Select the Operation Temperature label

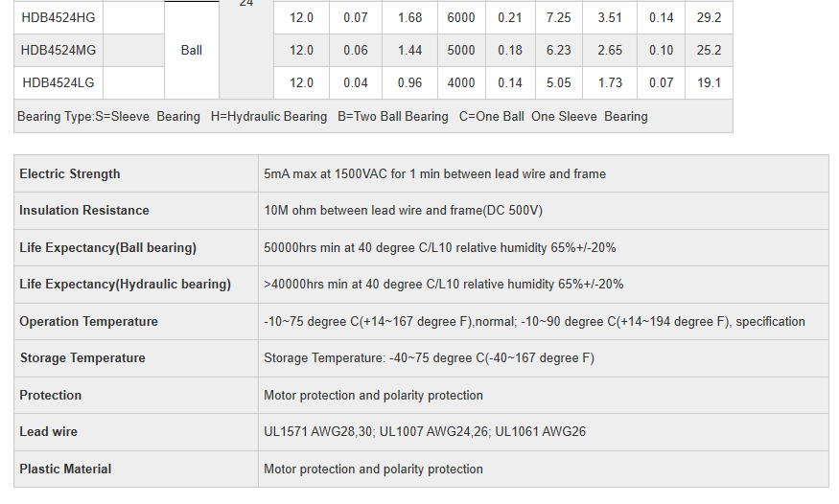pyautogui.click(x=88, y=321)
